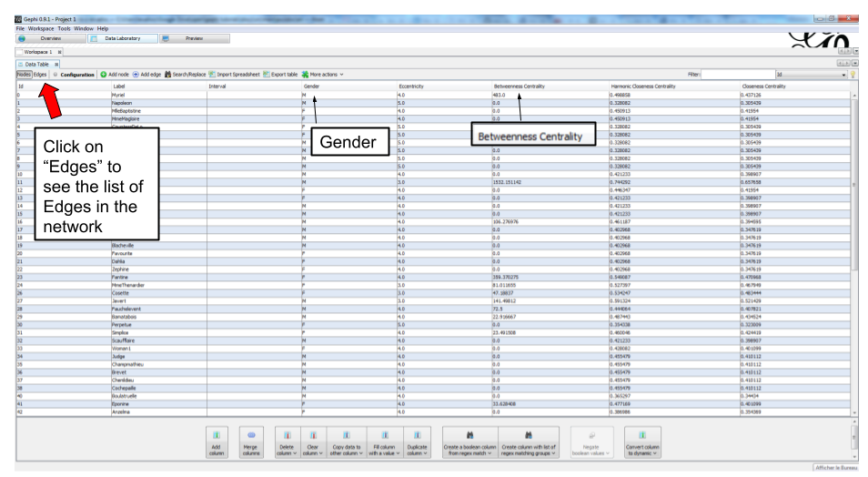Screen dimensions: 868x477
Task: Open the Help menu
Action: pos(103,29)
